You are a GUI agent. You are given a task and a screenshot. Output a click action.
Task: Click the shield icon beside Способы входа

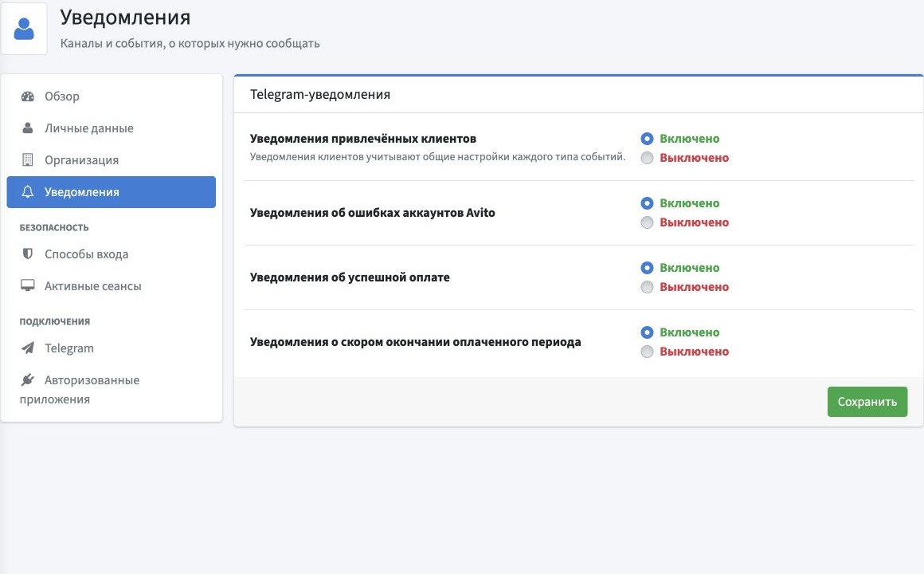28,254
